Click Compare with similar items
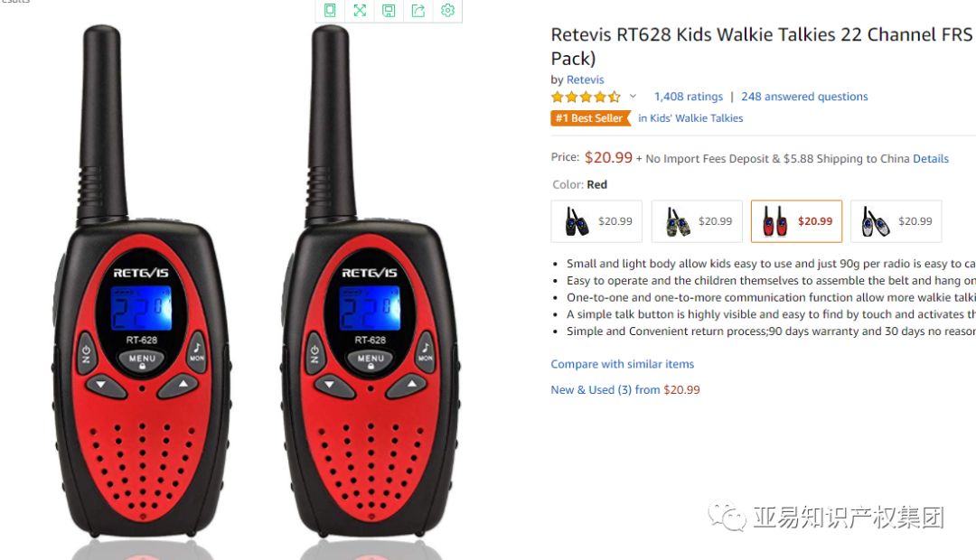Image resolution: width=976 pixels, height=560 pixels. tap(623, 364)
